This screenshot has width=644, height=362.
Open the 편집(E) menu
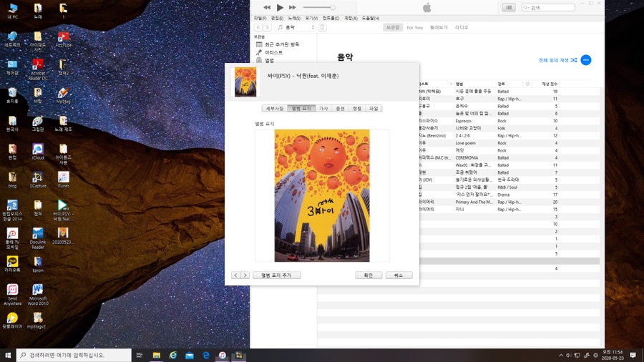(x=277, y=18)
